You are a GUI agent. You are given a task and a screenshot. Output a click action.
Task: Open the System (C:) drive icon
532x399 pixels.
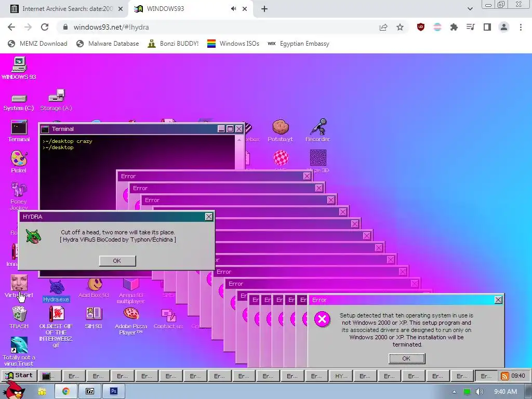pyautogui.click(x=19, y=102)
